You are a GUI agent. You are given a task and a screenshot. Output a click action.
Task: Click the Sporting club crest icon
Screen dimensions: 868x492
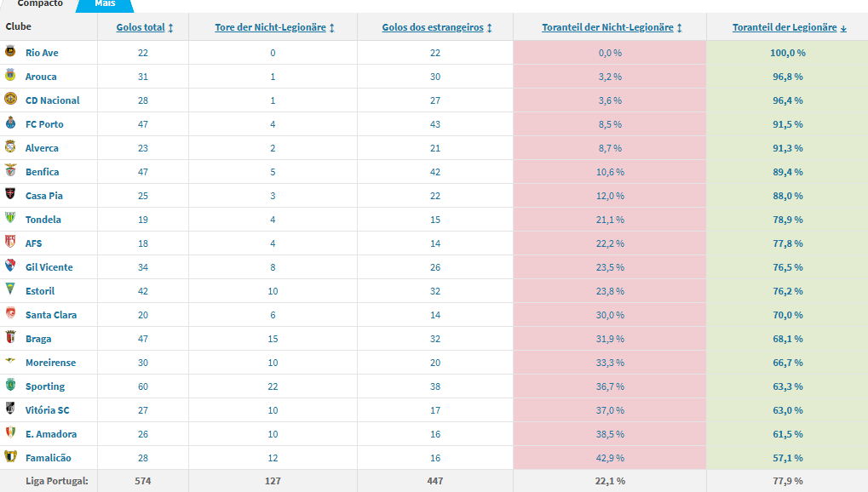point(10,386)
